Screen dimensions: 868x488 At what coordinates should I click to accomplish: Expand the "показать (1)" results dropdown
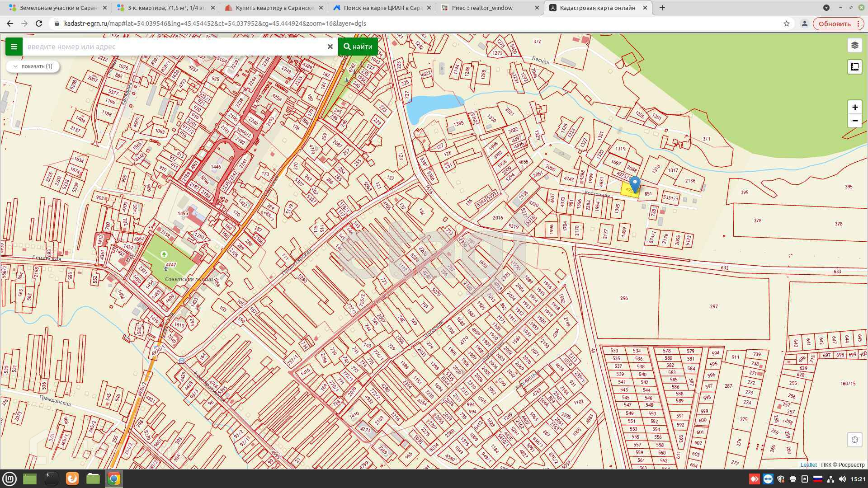tap(33, 66)
